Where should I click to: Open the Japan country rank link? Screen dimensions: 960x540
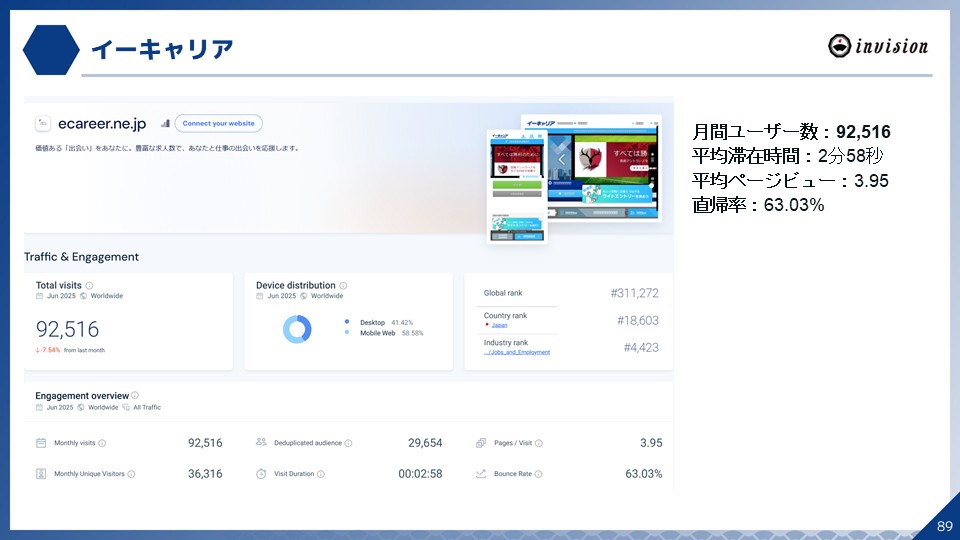pos(500,325)
